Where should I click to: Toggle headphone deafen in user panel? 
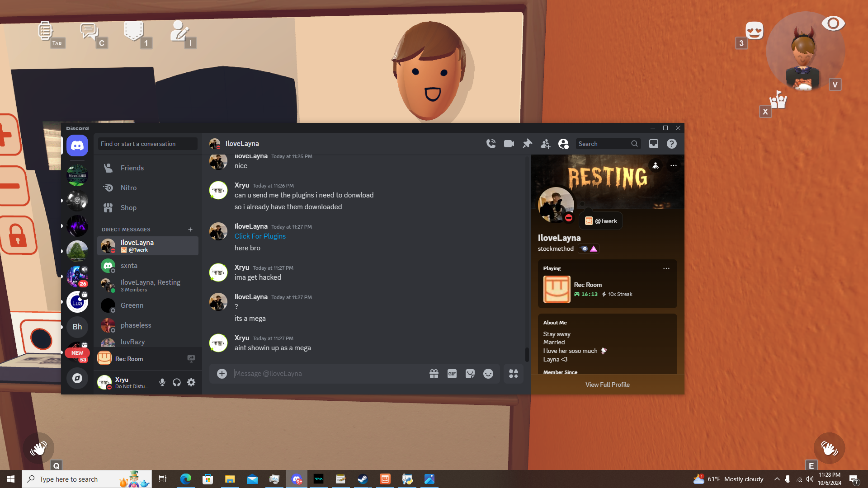(x=177, y=382)
